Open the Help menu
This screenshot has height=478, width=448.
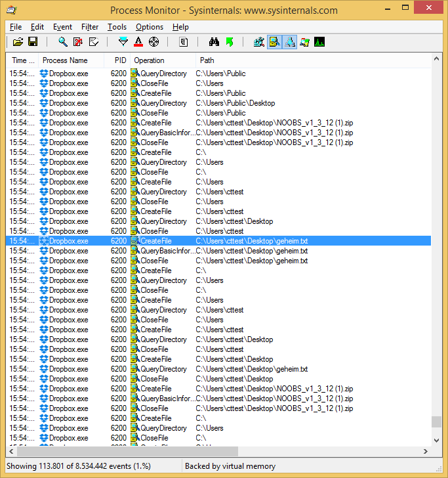tap(180, 27)
